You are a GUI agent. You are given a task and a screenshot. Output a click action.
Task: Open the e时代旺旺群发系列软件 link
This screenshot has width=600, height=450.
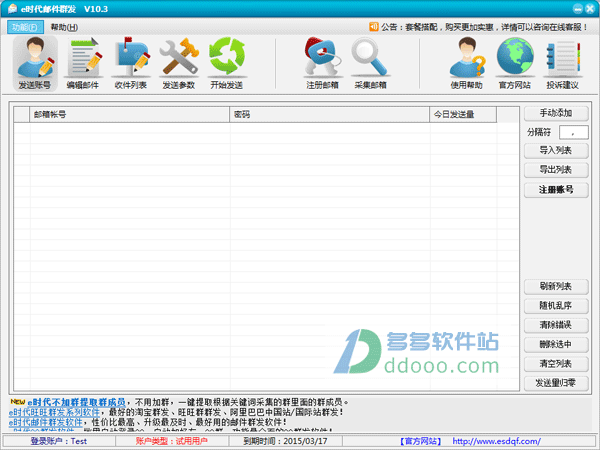[54, 412]
